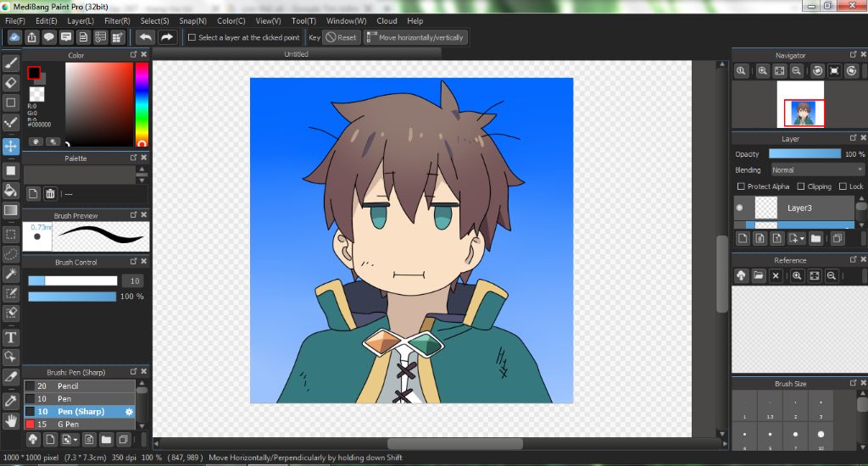Screen dimensions: 868x466
Task: Adjust the brush size slider
Action: tap(73, 280)
